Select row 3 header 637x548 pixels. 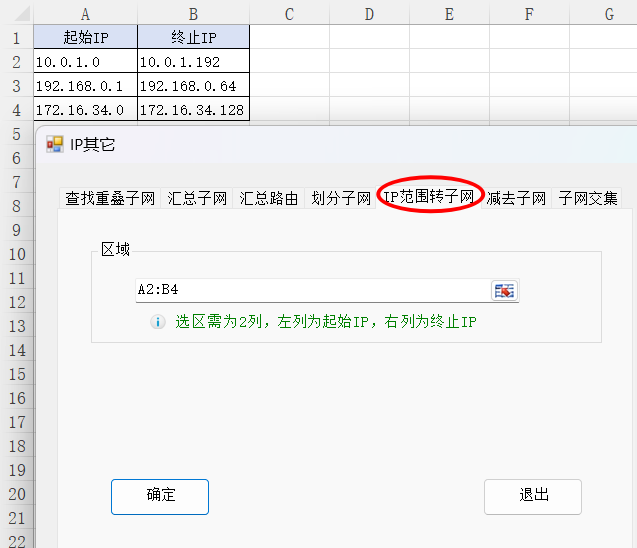tap(17, 86)
